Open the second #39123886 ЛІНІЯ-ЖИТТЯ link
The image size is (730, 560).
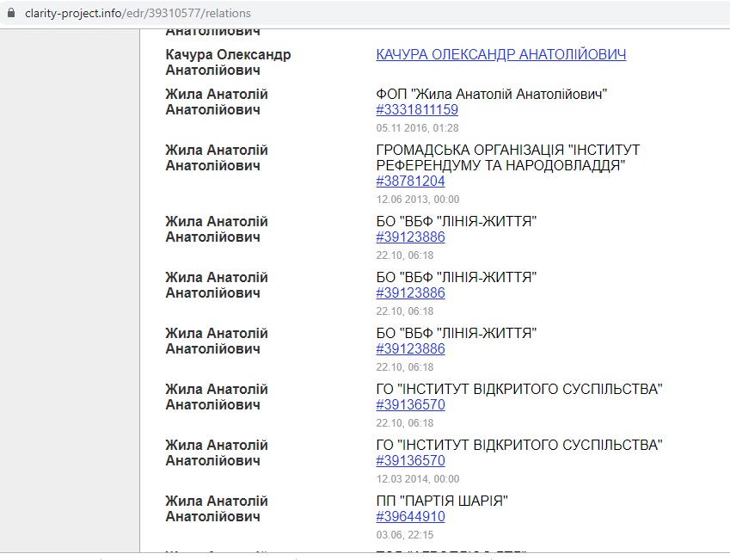410,293
